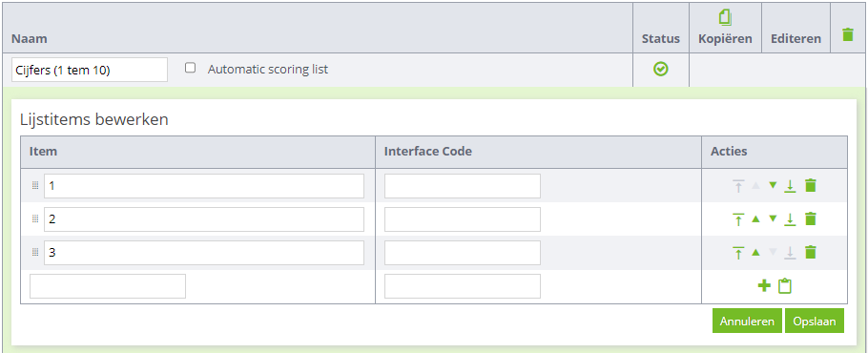Add new list item with plus icon
868x353 pixels.
tap(764, 285)
